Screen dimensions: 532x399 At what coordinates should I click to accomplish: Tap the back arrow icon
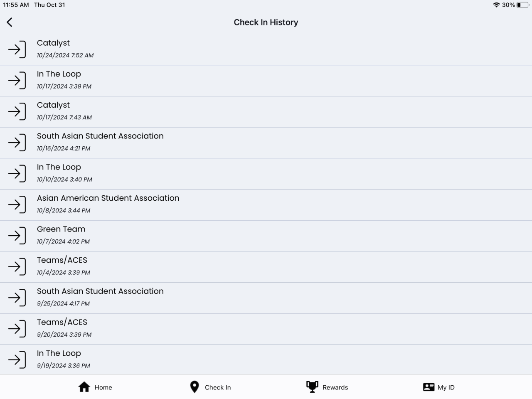click(x=10, y=22)
